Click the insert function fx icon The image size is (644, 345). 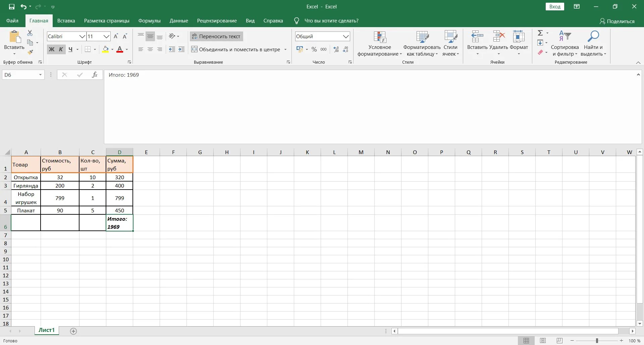pyautogui.click(x=95, y=75)
